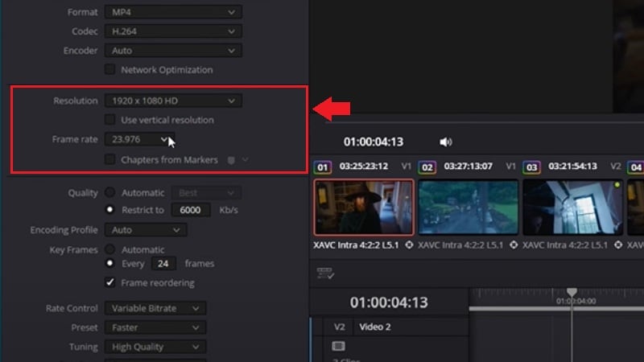Select clip 02 green garden thumbnail

tap(469, 208)
